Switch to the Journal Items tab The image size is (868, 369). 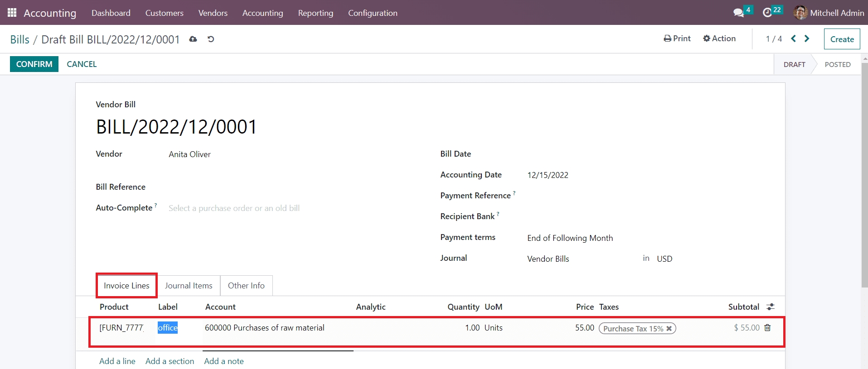tap(189, 286)
